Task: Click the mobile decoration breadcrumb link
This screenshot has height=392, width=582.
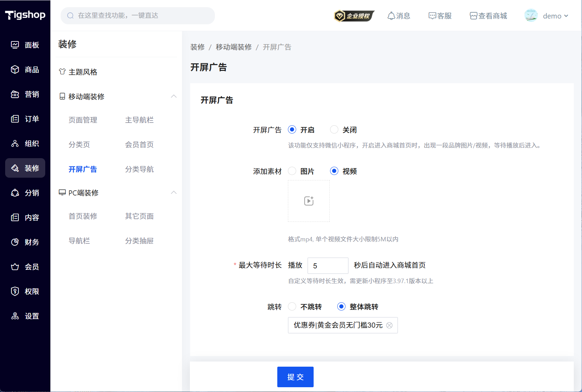Action: click(x=234, y=47)
